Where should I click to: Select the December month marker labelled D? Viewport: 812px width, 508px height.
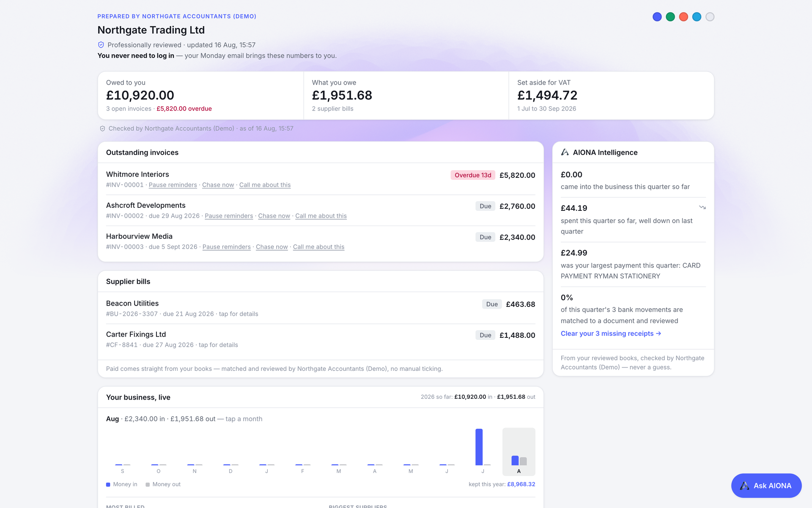230,471
